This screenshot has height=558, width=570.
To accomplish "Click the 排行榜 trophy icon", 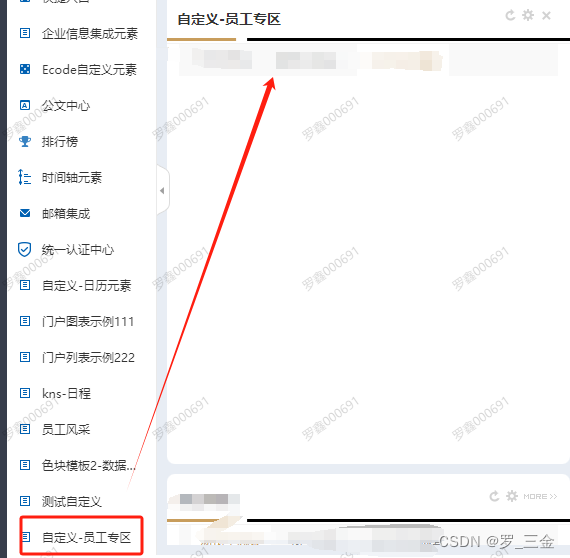I will tap(25, 141).
